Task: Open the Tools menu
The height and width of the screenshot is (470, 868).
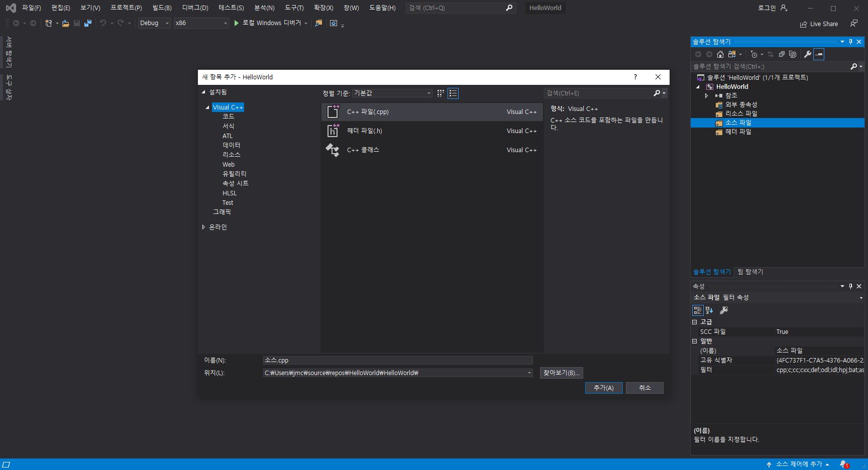Action: tap(294, 8)
